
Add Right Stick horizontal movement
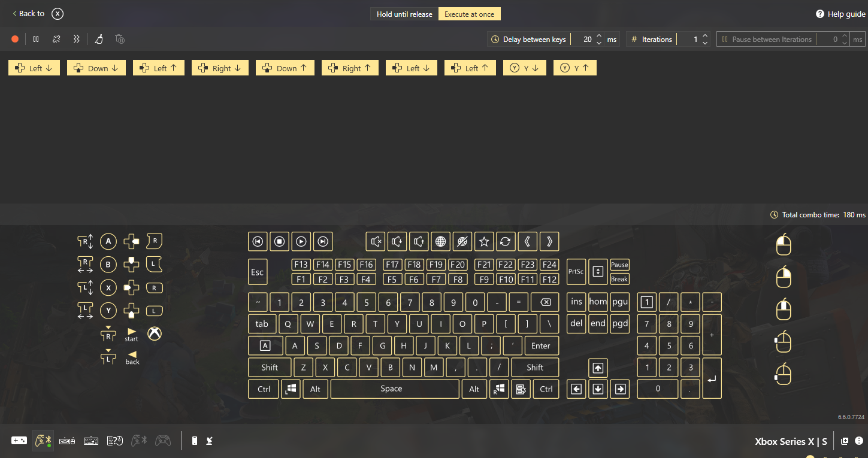click(85, 264)
